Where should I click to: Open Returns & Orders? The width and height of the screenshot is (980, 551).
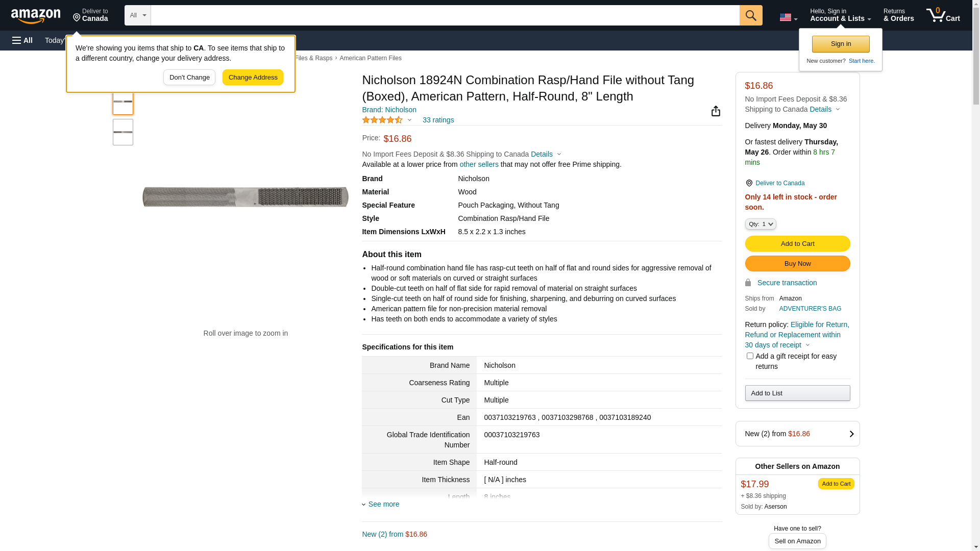(x=898, y=15)
